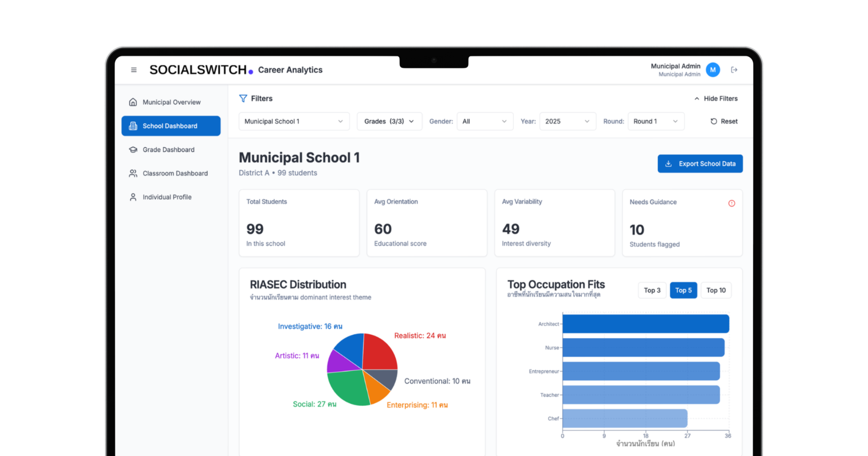
Task: Open the hamburger menu
Action: [133, 69]
